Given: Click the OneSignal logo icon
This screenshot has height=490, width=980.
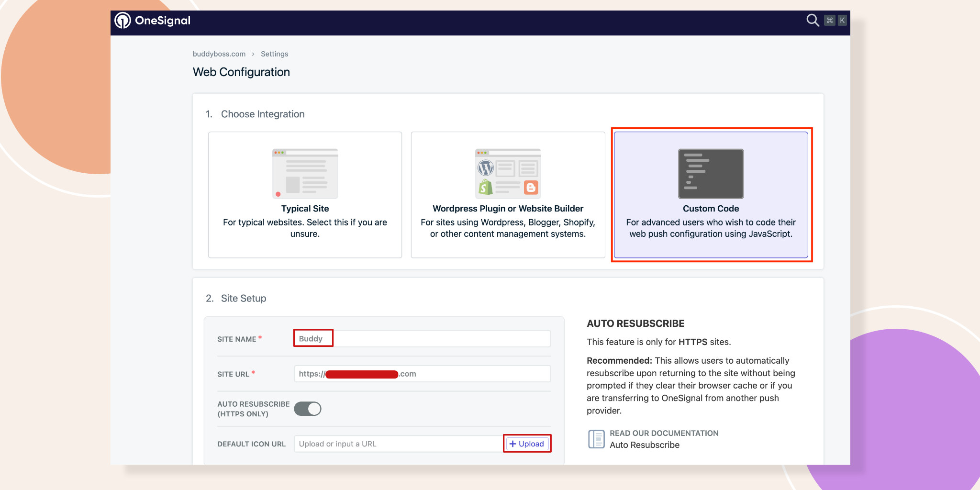Looking at the screenshot, I should 122,21.
